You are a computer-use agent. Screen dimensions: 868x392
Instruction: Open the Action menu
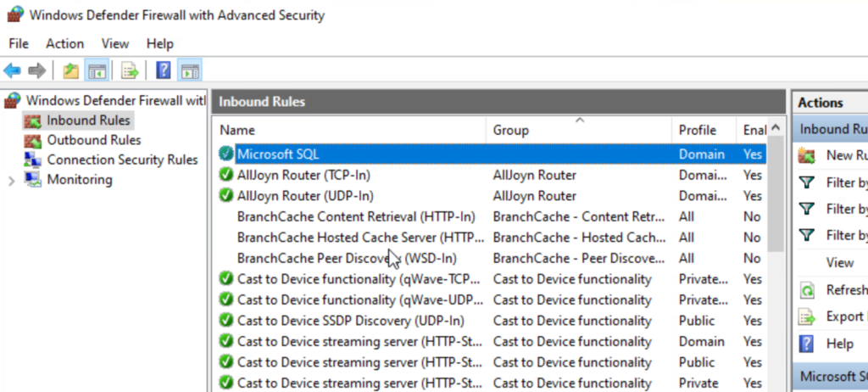(64, 43)
